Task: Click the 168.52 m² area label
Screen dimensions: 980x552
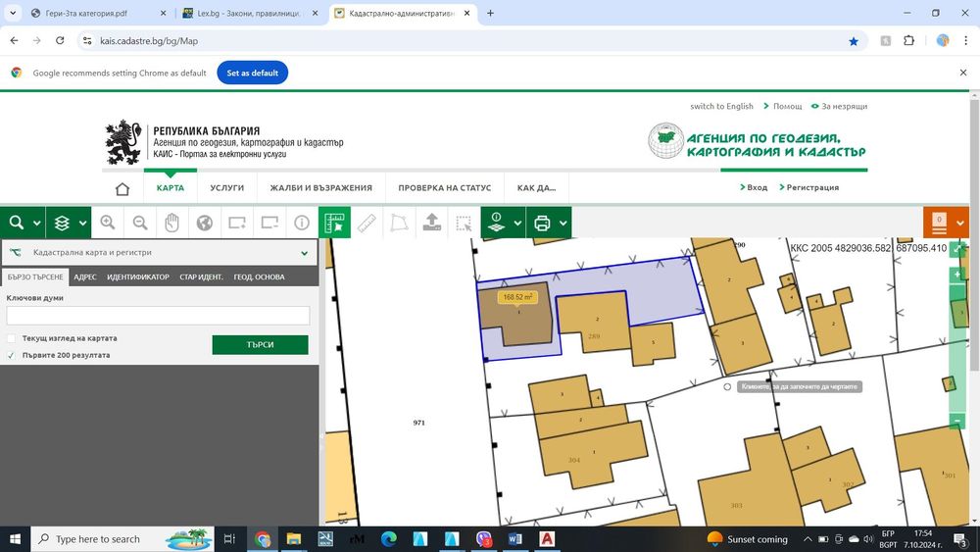Action: pos(517,297)
